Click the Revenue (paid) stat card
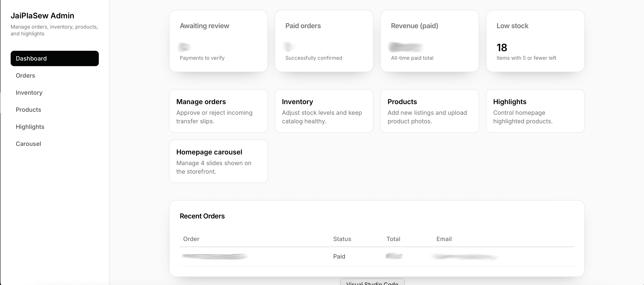 (430, 41)
